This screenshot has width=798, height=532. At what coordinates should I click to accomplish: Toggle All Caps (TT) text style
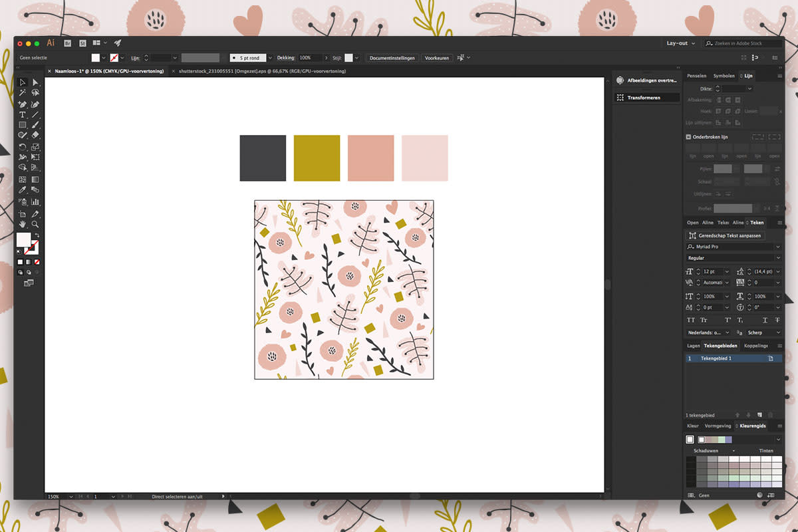pos(690,320)
